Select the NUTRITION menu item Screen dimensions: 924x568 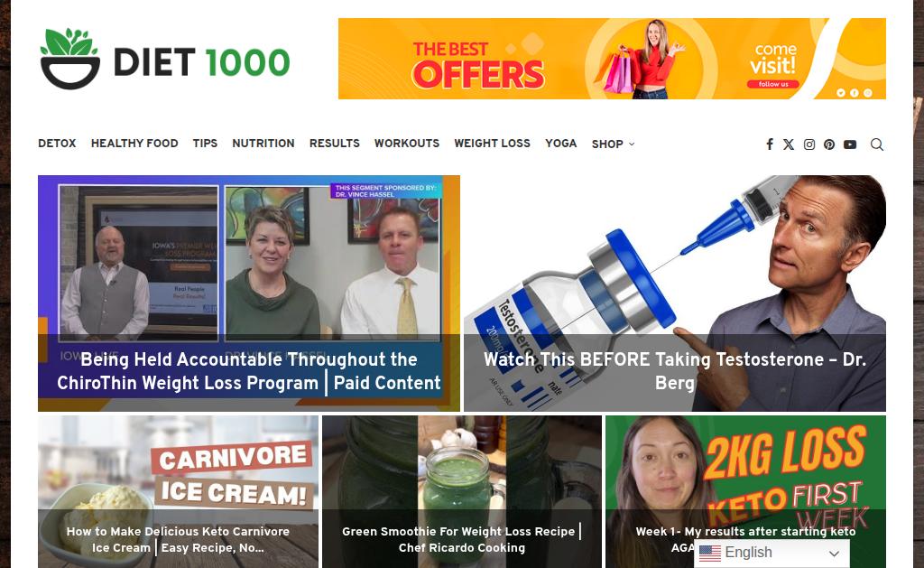(x=263, y=144)
